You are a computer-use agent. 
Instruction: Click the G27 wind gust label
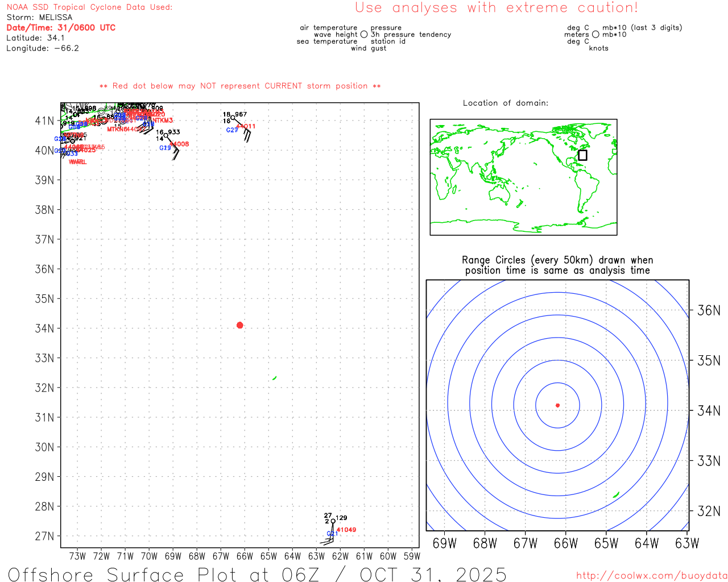coord(232,130)
